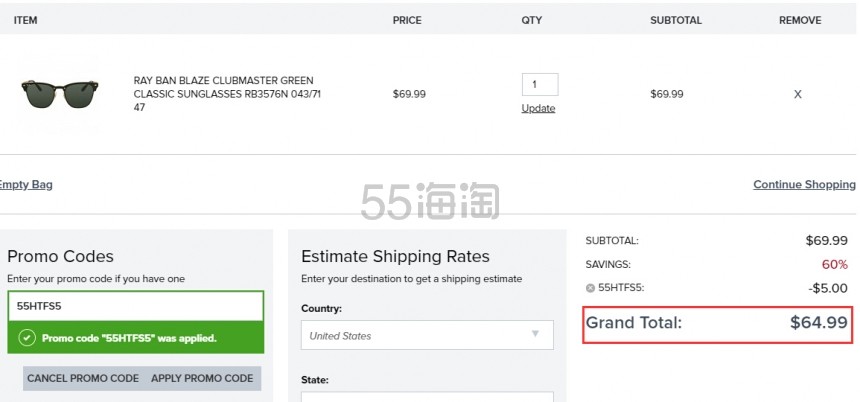Click the Country dropdown arrow
Viewport: 860px width, 402px height.
535,334
